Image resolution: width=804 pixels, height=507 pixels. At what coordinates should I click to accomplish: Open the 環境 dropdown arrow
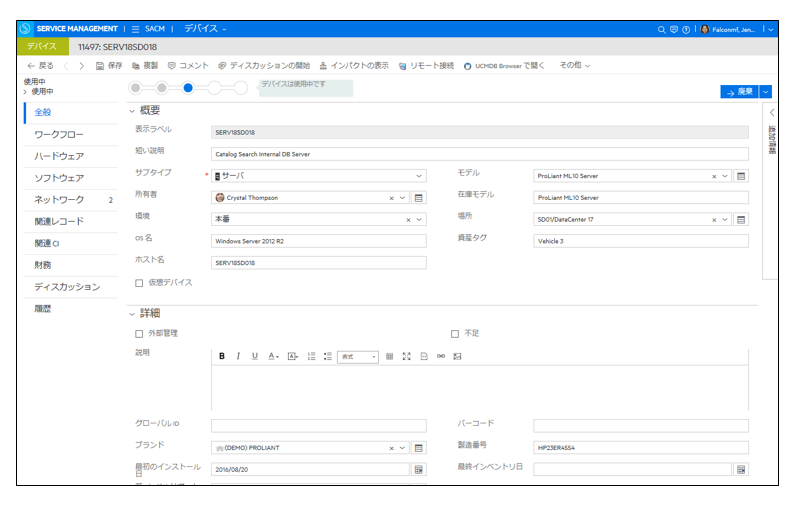pos(418,220)
